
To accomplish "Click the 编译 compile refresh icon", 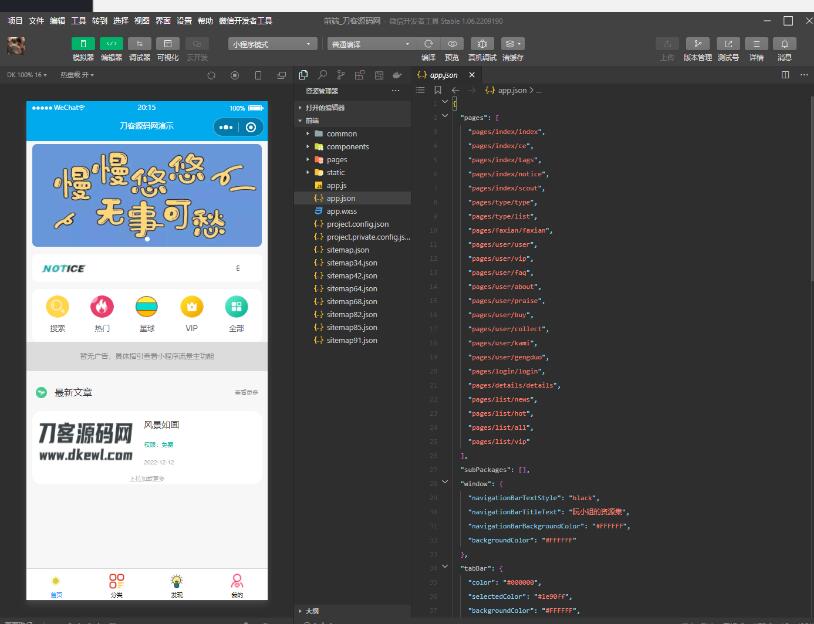I will (428, 43).
